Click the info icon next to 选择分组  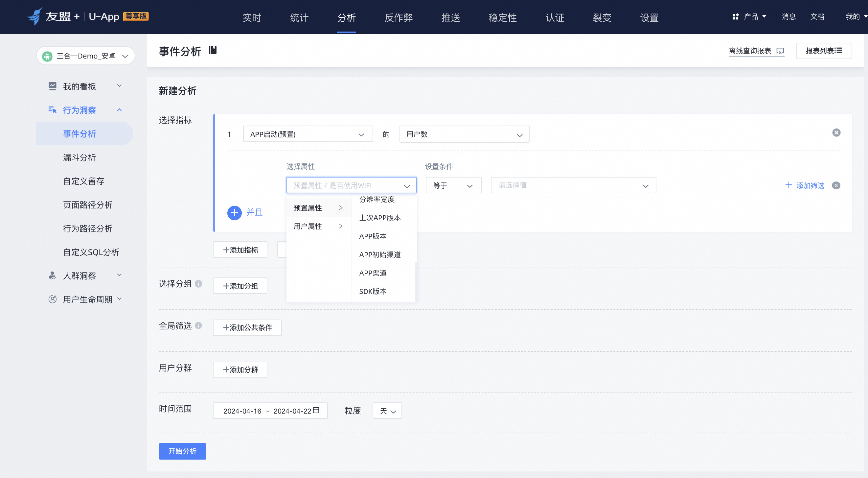coord(198,284)
